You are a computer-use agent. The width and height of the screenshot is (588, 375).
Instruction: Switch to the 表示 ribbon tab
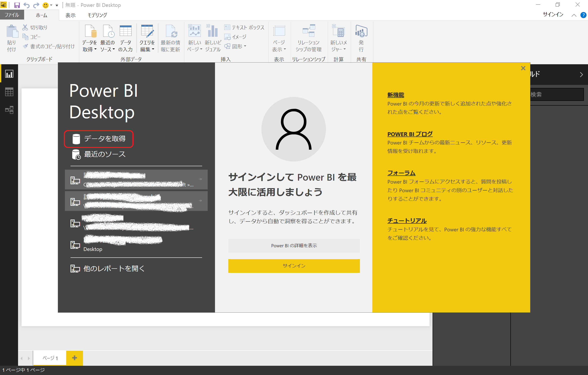pyautogui.click(x=71, y=15)
